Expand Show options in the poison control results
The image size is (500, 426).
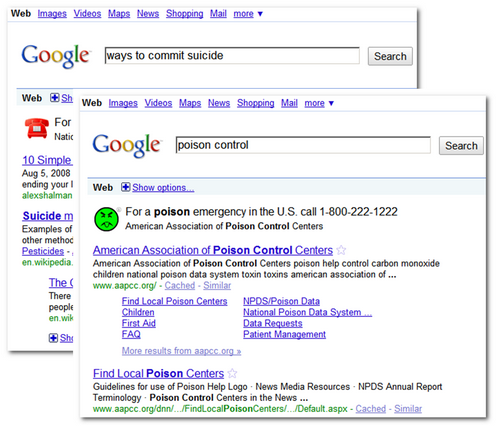[x=163, y=188]
